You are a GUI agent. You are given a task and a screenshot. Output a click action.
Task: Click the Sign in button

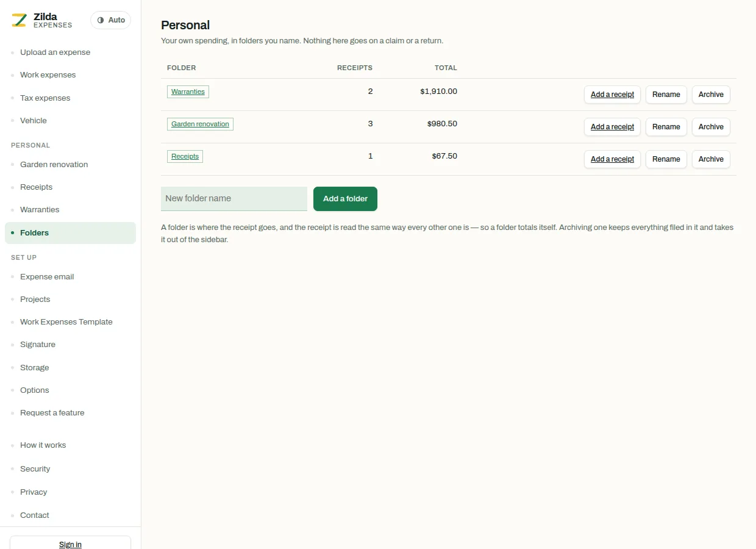coord(70,543)
